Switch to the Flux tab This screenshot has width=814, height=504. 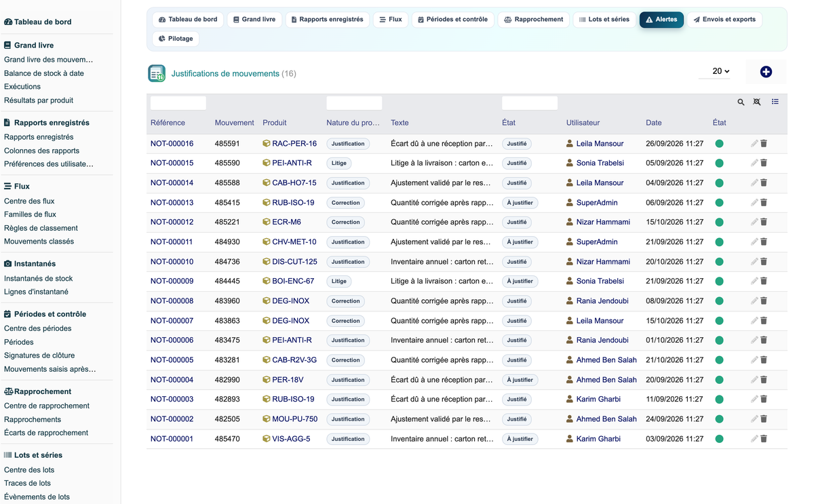[x=391, y=20]
